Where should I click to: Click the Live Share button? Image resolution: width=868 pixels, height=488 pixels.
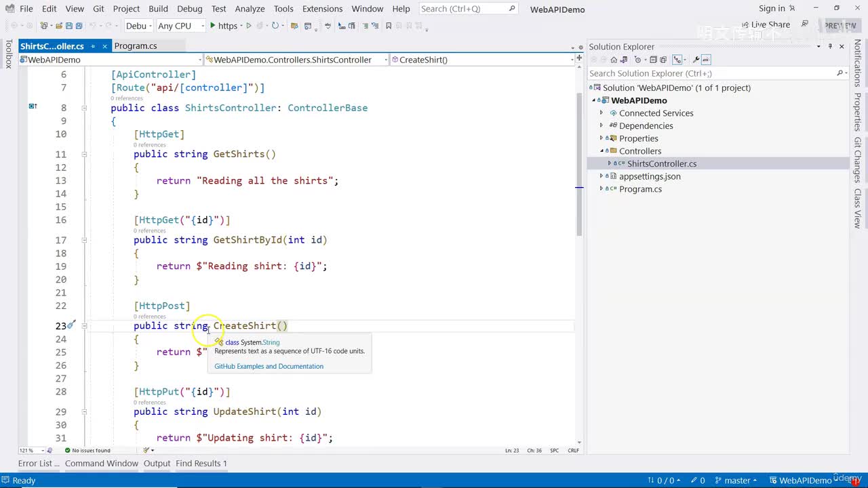pyautogui.click(x=765, y=25)
